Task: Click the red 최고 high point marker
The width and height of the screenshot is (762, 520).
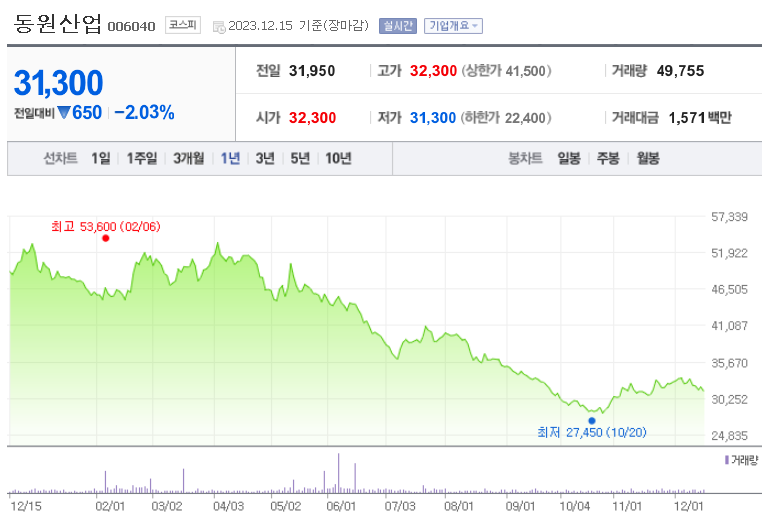Action: (x=105, y=238)
